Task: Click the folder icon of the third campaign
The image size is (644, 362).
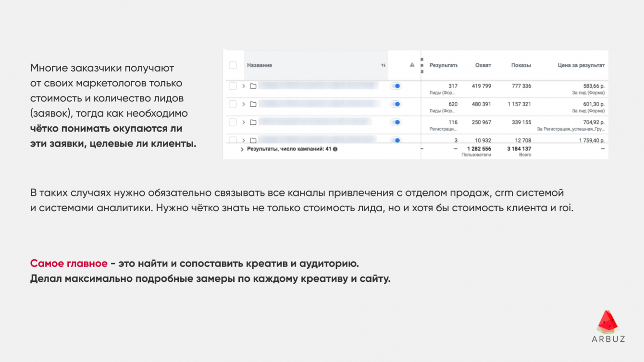Action: (x=253, y=122)
